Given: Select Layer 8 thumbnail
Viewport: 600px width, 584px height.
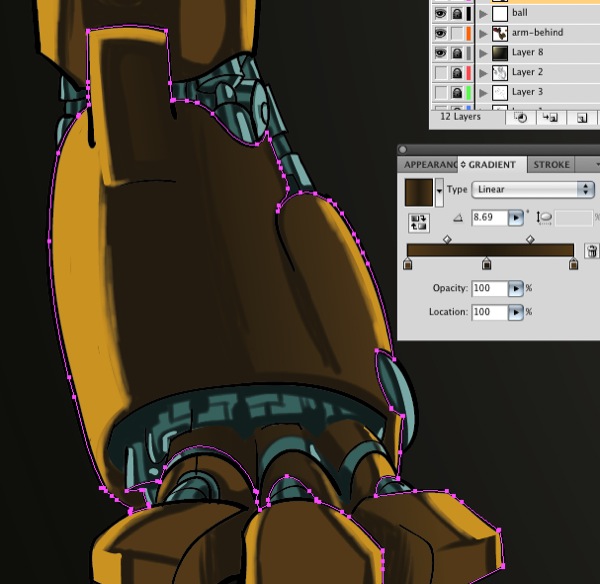Looking at the screenshot, I should point(500,53).
